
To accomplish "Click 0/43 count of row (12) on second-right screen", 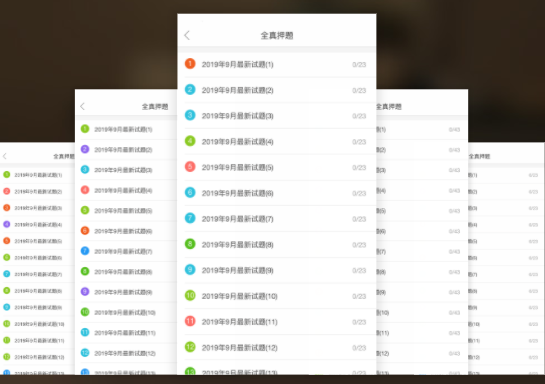I will click(454, 353).
